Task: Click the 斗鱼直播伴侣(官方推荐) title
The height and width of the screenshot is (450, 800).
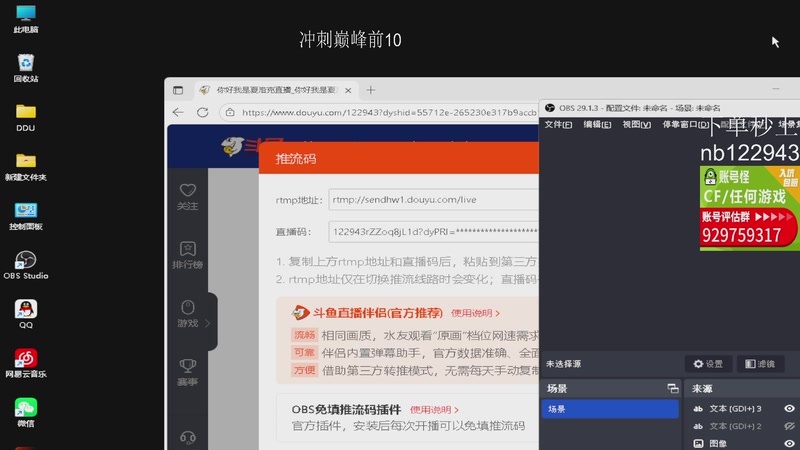Action: tap(378, 313)
